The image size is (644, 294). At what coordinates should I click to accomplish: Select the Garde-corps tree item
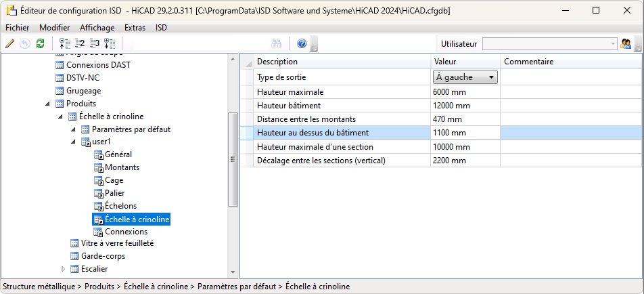(103, 256)
